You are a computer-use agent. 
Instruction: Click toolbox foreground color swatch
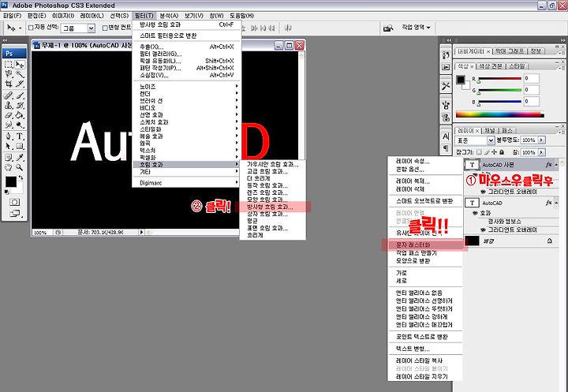click(x=10, y=182)
